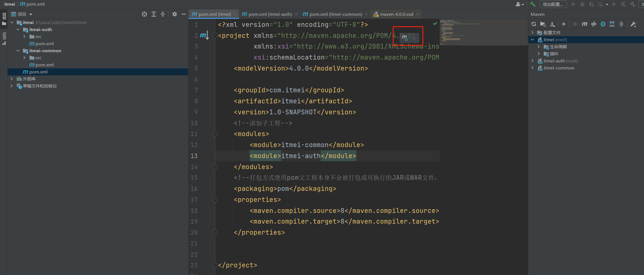This screenshot has width=644, height=275.
Task: Click the download sources and documentation icon
Action: pyautogui.click(x=552, y=24)
